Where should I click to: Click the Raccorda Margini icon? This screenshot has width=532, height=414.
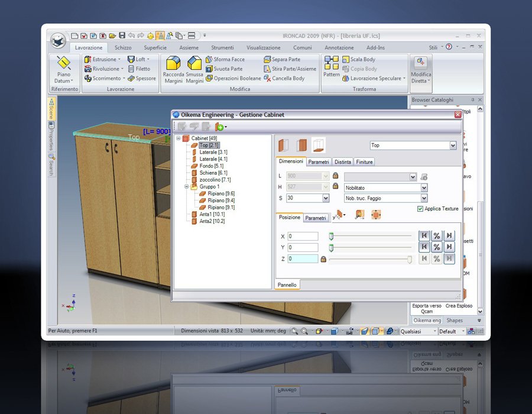point(173,63)
